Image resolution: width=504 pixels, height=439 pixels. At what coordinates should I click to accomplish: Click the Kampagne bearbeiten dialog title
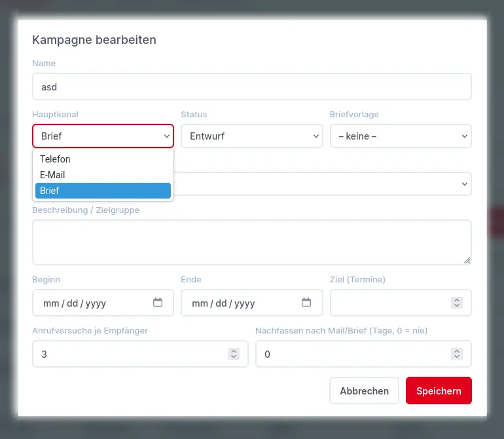point(94,40)
